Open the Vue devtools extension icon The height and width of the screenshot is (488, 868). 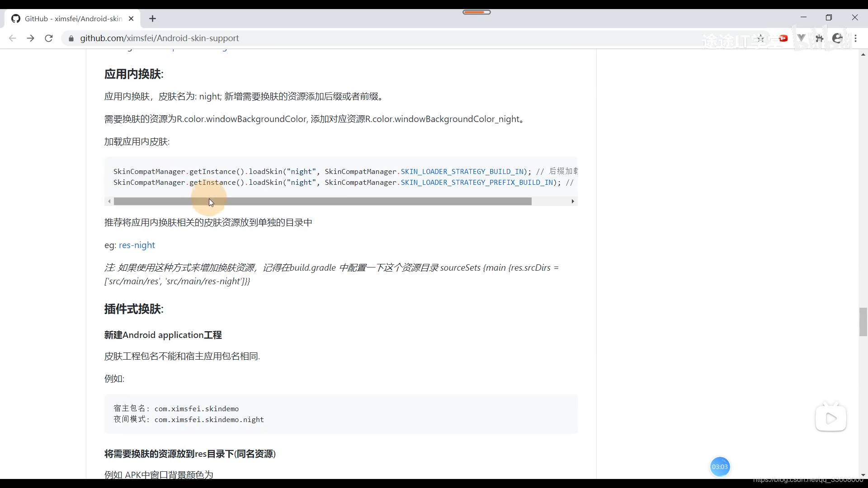pyautogui.click(x=801, y=38)
